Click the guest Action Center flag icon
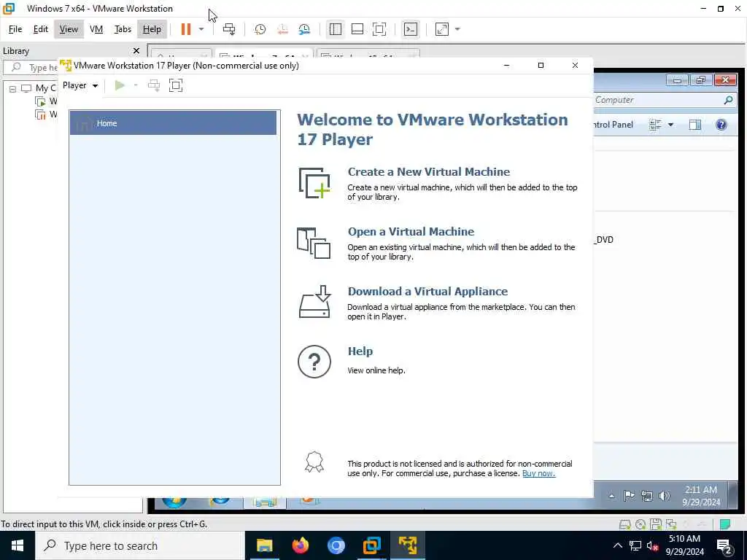Viewport: 747px width, 560px height. (x=629, y=496)
